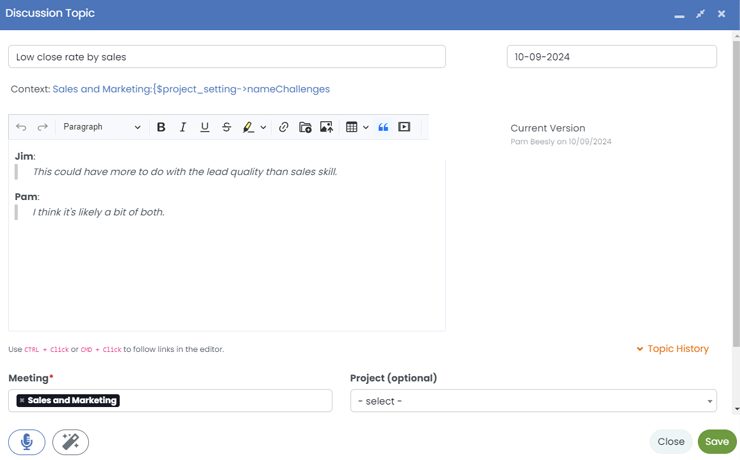Insert a hyperlink using the link icon
Image resolution: width=740 pixels, height=460 pixels.
click(x=283, y=127)
